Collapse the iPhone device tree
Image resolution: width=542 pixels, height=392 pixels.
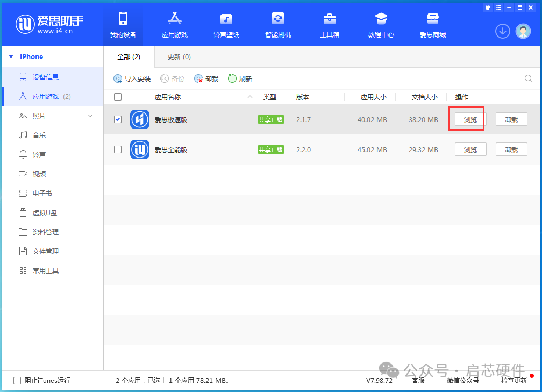11,56
